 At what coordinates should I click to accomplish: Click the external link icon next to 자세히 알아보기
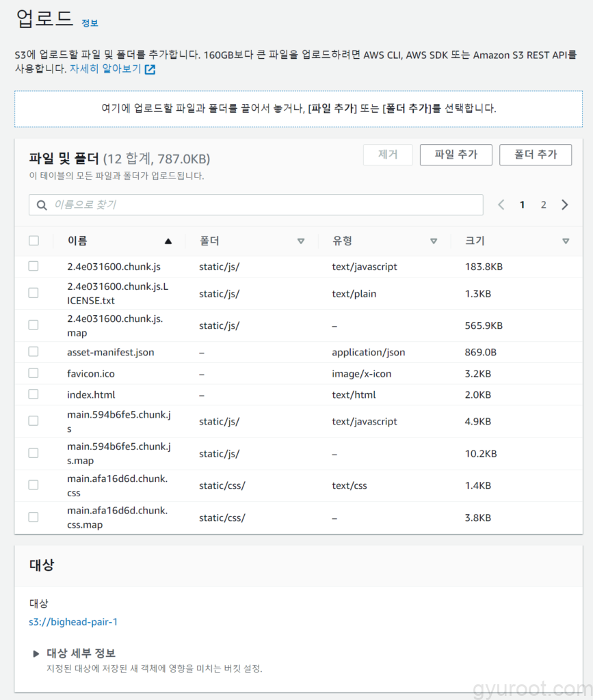[x=150, y=69]
